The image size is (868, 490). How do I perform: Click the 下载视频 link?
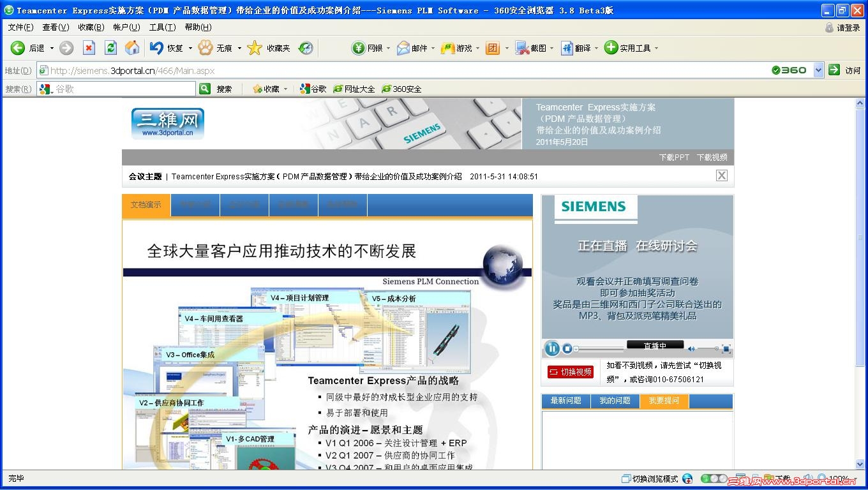pos(712,157)
